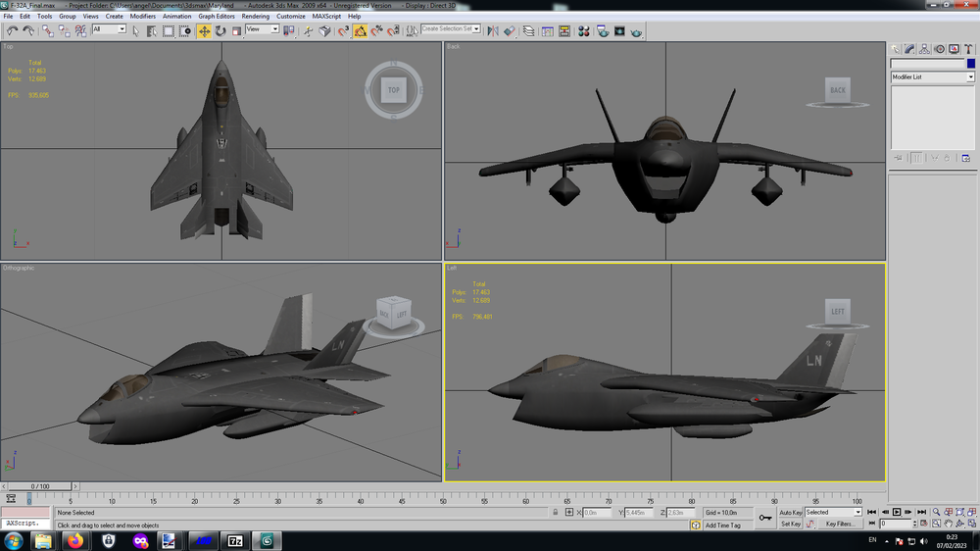980x551 pixels.
Task: Activate the Select and Rotate tool
Action: click(x=220, y=30)
